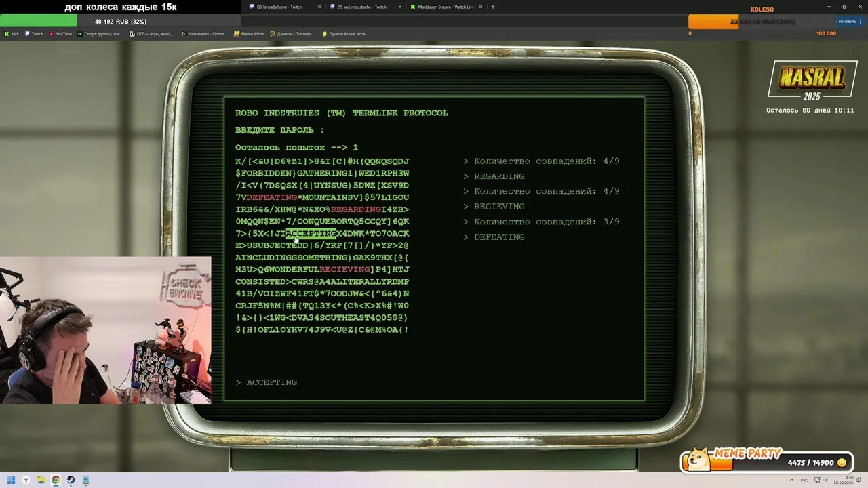Open Yandex Browser from the taskbar
The height and width of the screenshot is (488, 868).
(26, 480)
